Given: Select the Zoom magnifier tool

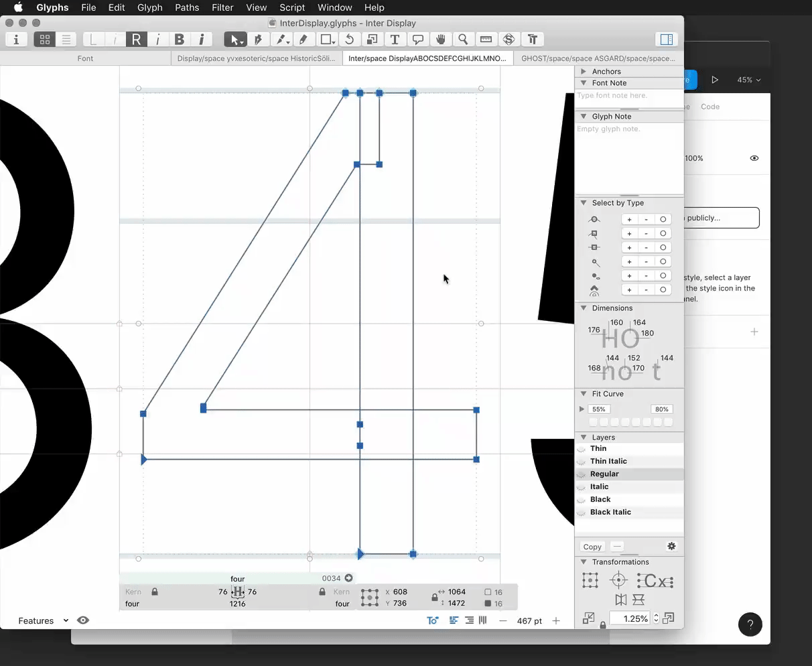Looking at the screenshot, I should pyautogui.click(x=463, y=40).
